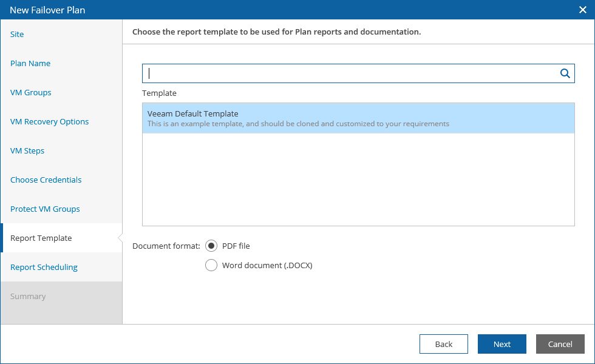The height and width of the screenshot is (364, 595).
Task: Open the Choose Credentials step
Action: pos(46,180)
